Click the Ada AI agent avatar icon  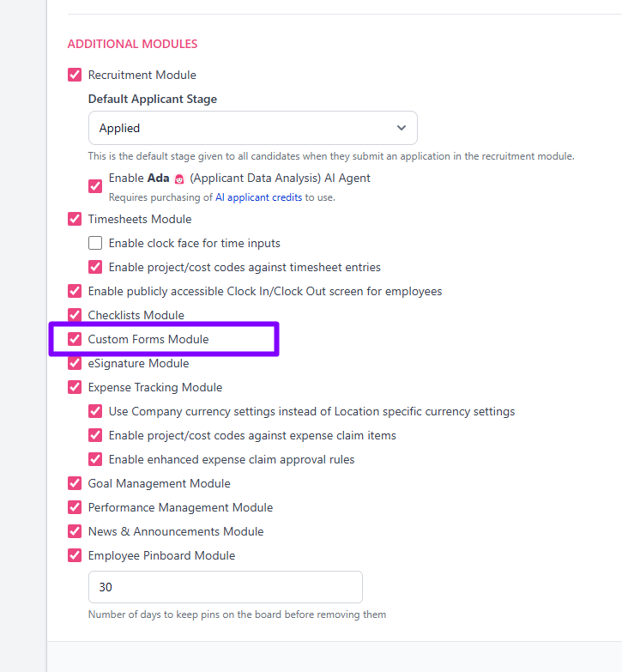click(179, 179)
